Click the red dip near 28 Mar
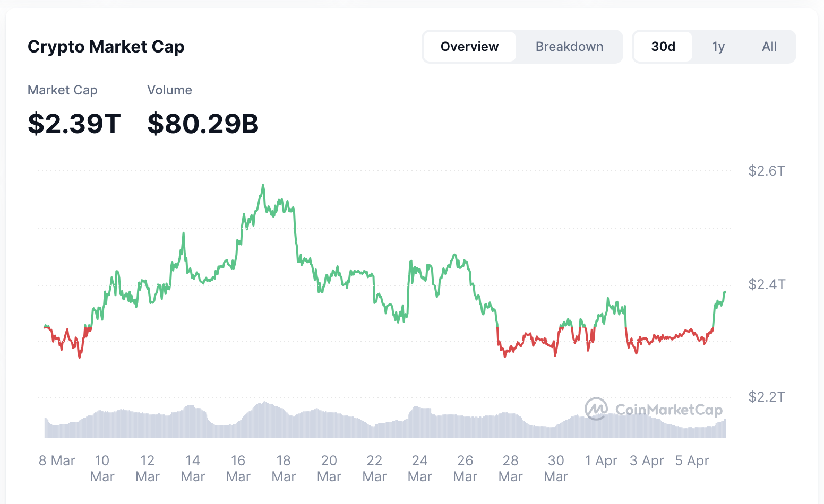The height and width of the screenshot is (504, 824). pos(504,355)
